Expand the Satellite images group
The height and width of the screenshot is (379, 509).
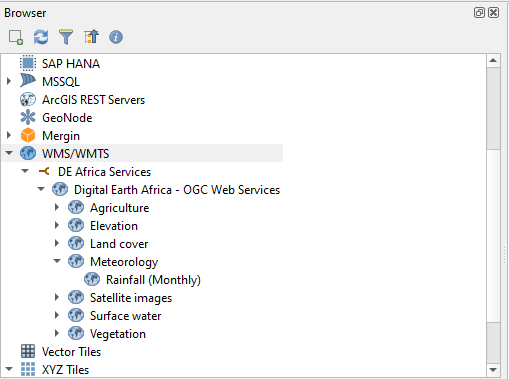(x=57, y=297)
